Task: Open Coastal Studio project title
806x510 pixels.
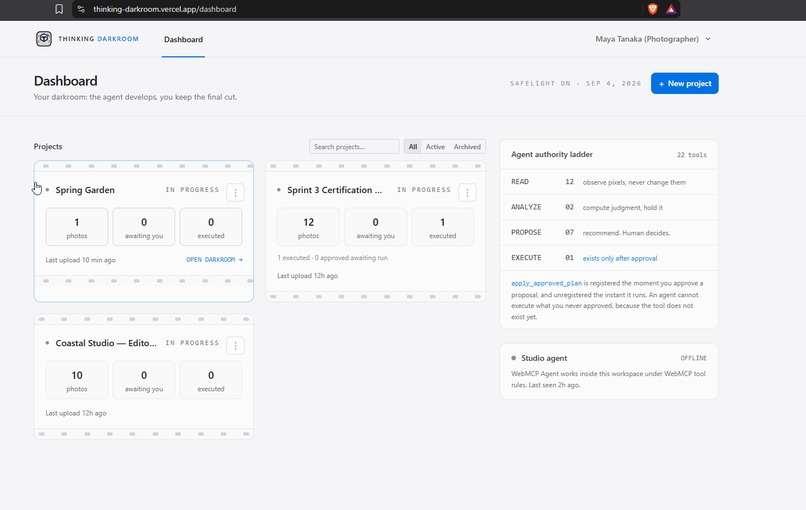Action: 106,343
